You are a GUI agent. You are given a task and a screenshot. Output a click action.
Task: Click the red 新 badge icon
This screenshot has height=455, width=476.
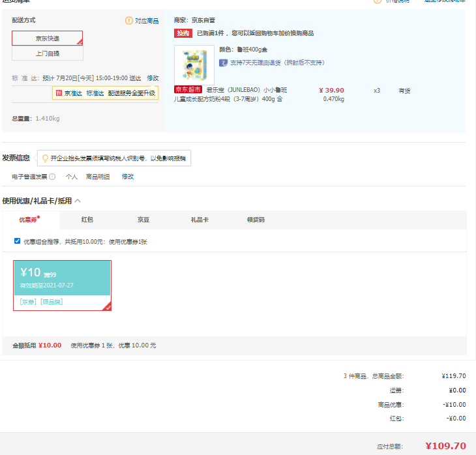click(59, 93)
